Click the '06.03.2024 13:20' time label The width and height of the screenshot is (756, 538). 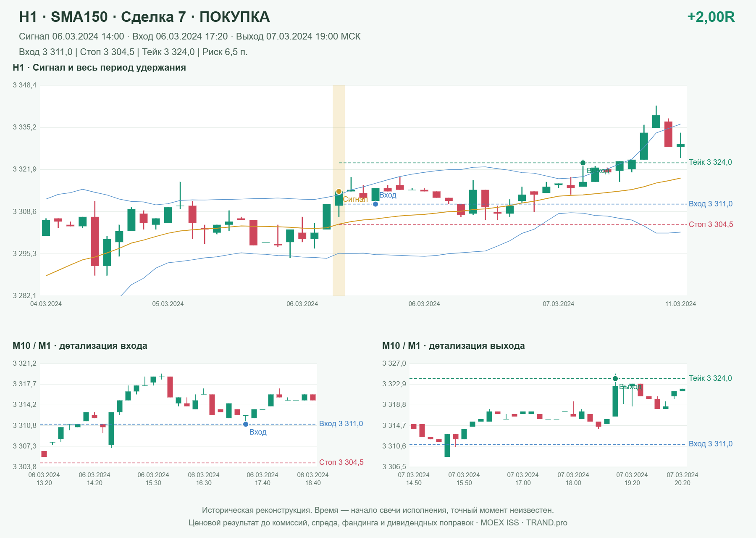coord(44,479)
